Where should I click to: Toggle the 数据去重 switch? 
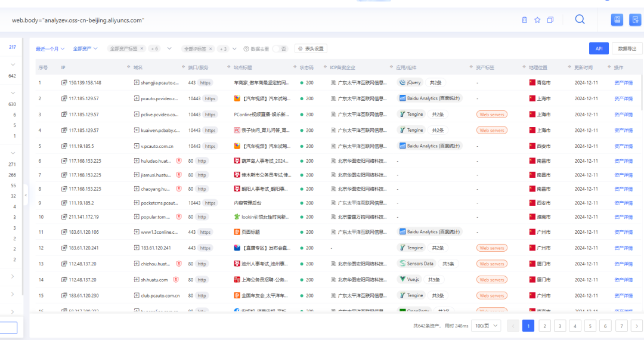click(x=280, y=49)
